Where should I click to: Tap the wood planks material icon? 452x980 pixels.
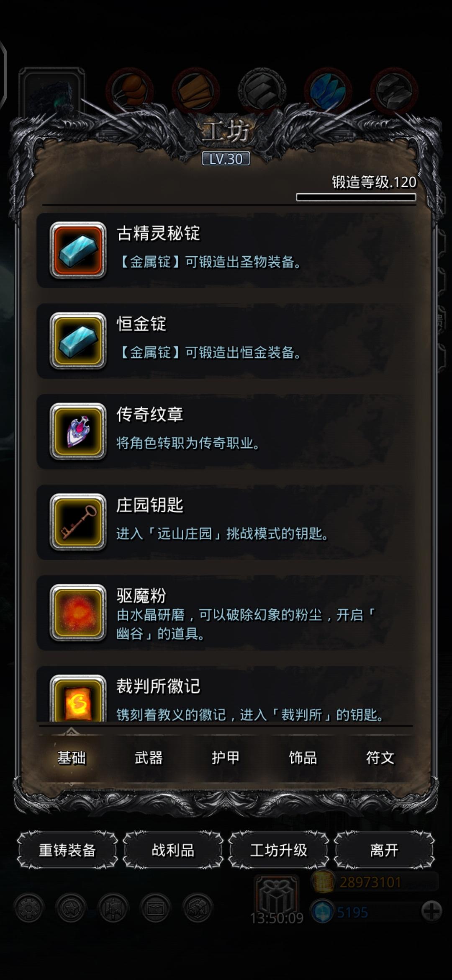[x=196, y=90]
